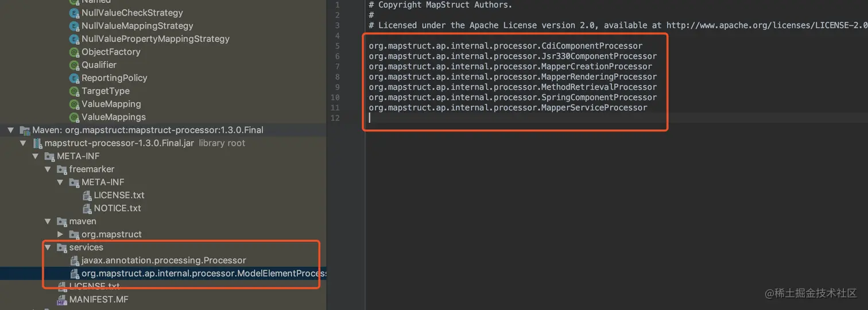Collapse the mapstruct-processor-1.3.0.Final.jar node

(x=23, y=144)
